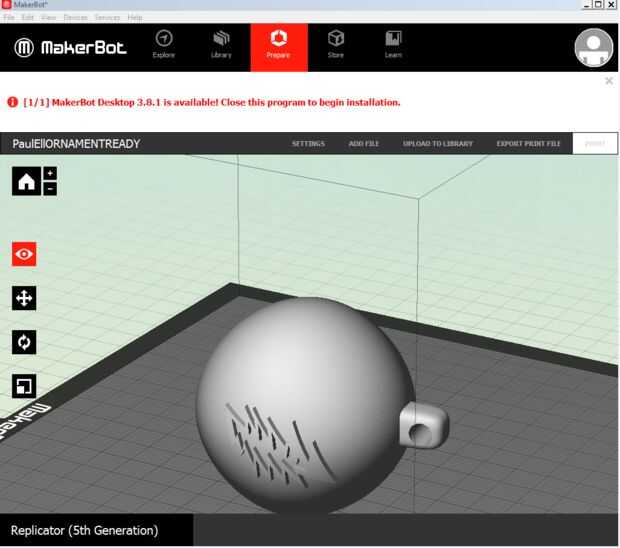
Task: Open the Services menu
Action: click(107, 17)
